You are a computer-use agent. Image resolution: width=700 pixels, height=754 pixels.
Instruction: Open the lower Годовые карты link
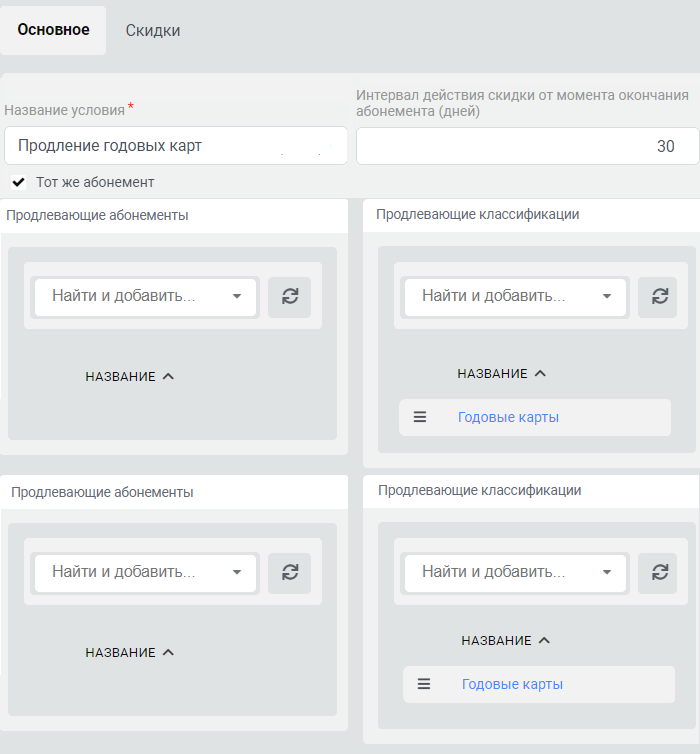click(512, 684)
